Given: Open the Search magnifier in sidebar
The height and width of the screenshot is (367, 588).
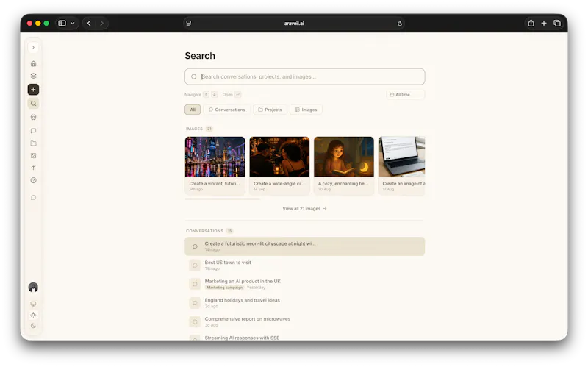Looking at the screenshot, I should click(x=33, y=103).
